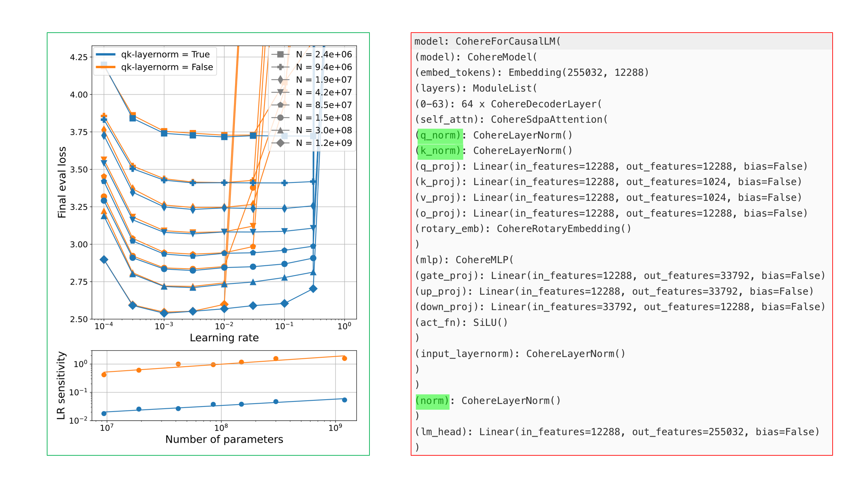868x488 pixels.
Task: Click the (k_proj) Linear line
Action: [609, 182]
